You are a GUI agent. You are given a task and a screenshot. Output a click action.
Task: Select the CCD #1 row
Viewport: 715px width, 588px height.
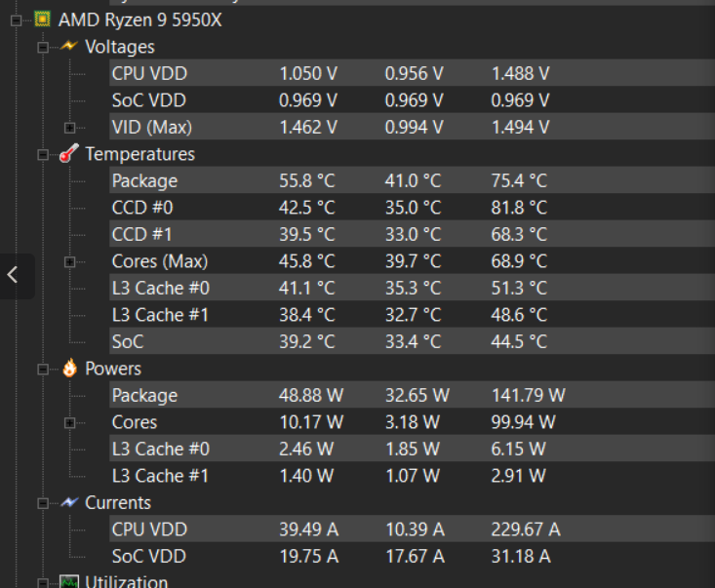point(412,234)
